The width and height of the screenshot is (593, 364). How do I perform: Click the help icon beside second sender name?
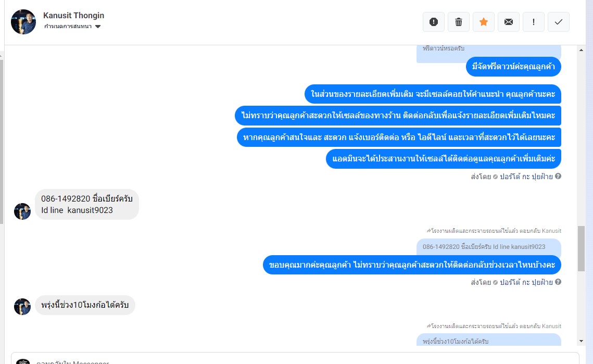point(558,282)
